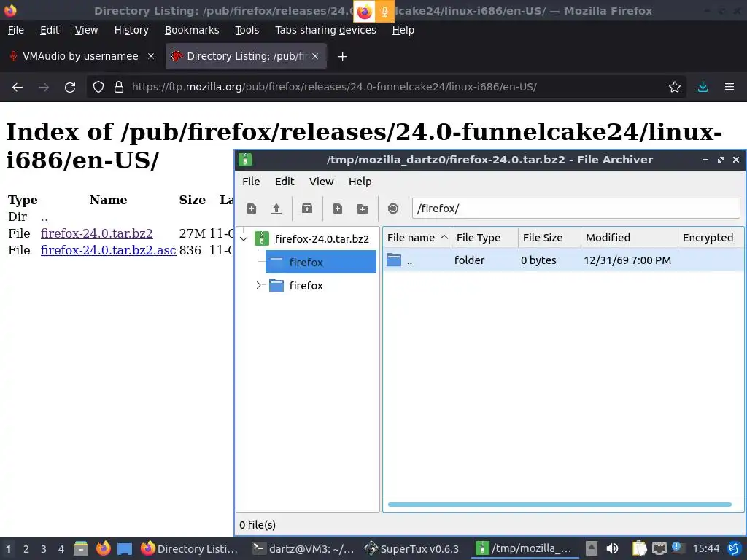Open tracking protection shield in Firefox

tap(98, 87)
